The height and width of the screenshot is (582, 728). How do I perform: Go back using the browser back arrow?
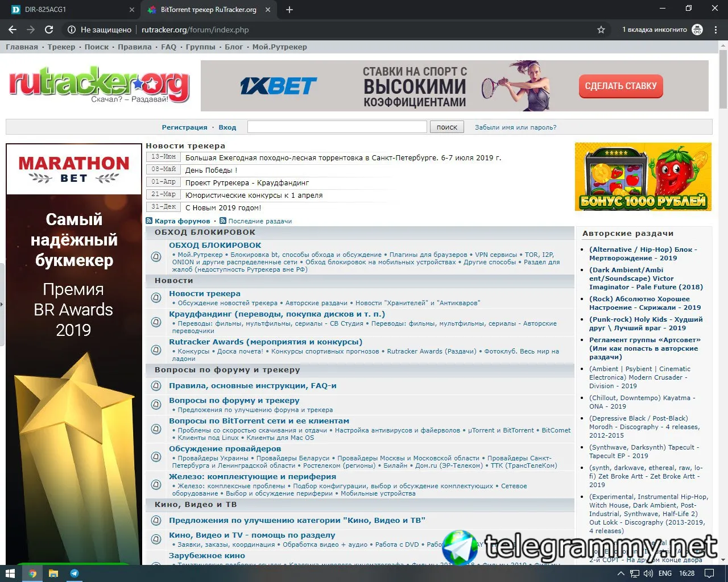click(x=13, y=30)
